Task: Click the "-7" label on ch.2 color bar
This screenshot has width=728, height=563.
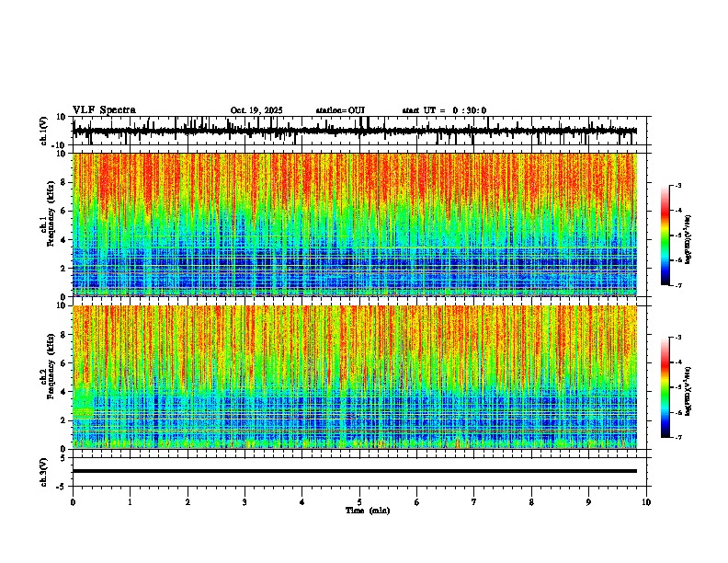Action: [x=678, y=437]
